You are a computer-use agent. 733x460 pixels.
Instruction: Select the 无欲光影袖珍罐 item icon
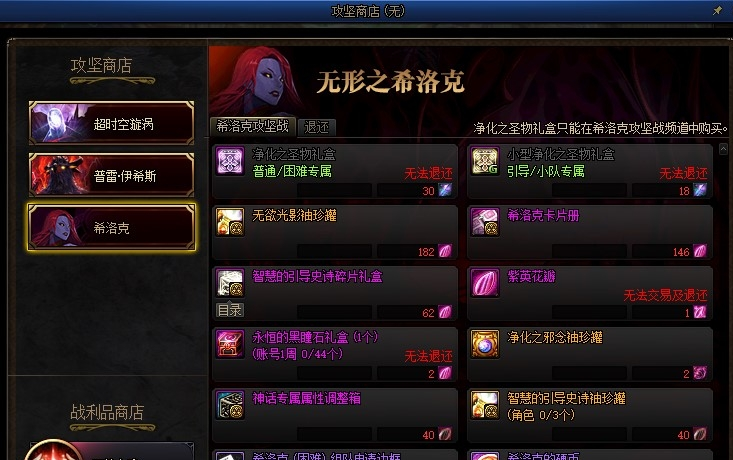tap(230, 222)
